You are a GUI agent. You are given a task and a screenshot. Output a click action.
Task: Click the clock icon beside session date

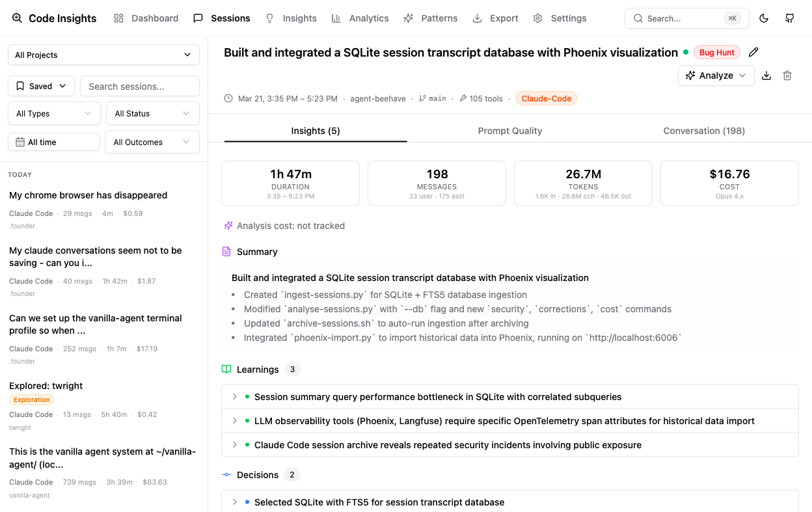[228, 99]
